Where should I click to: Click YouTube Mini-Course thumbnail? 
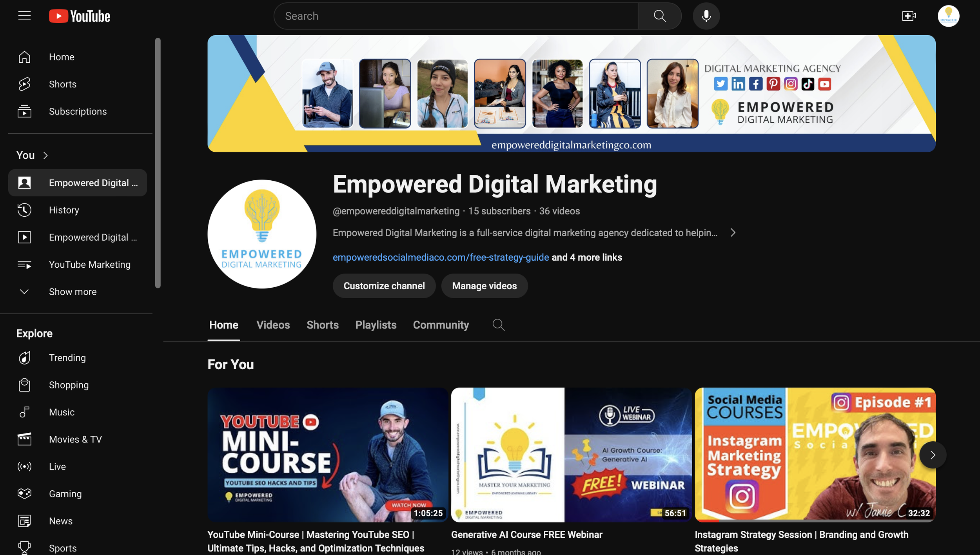(328, 455)
